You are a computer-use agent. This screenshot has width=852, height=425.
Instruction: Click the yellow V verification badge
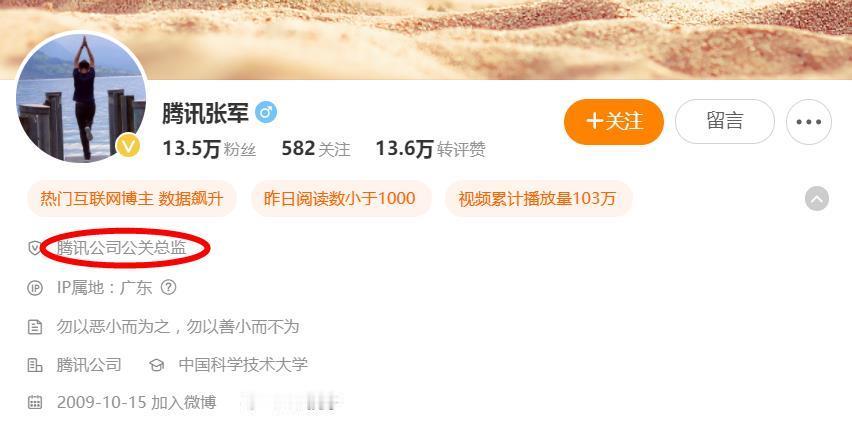pyautogui.click(x=128, y=147)
